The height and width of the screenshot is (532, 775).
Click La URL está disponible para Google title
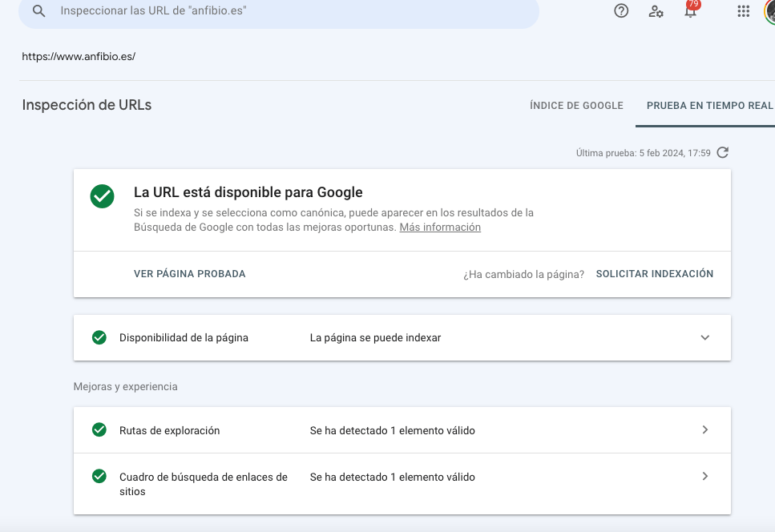pos(248,192)
